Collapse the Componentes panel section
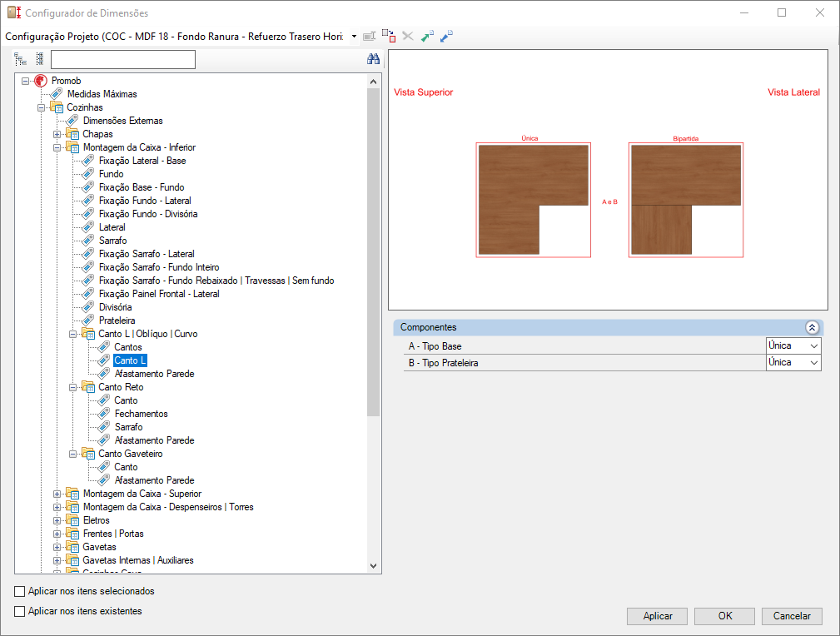 [813, 327]
